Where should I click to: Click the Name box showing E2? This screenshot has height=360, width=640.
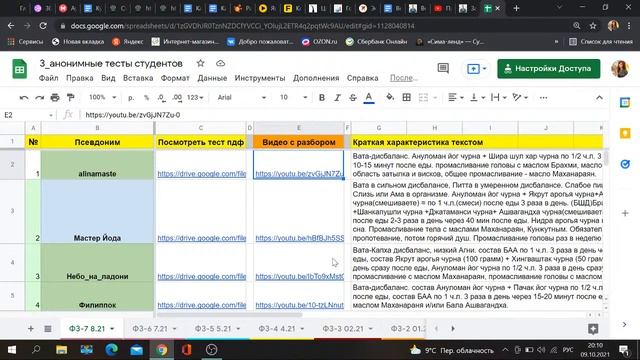pos(28,115)
